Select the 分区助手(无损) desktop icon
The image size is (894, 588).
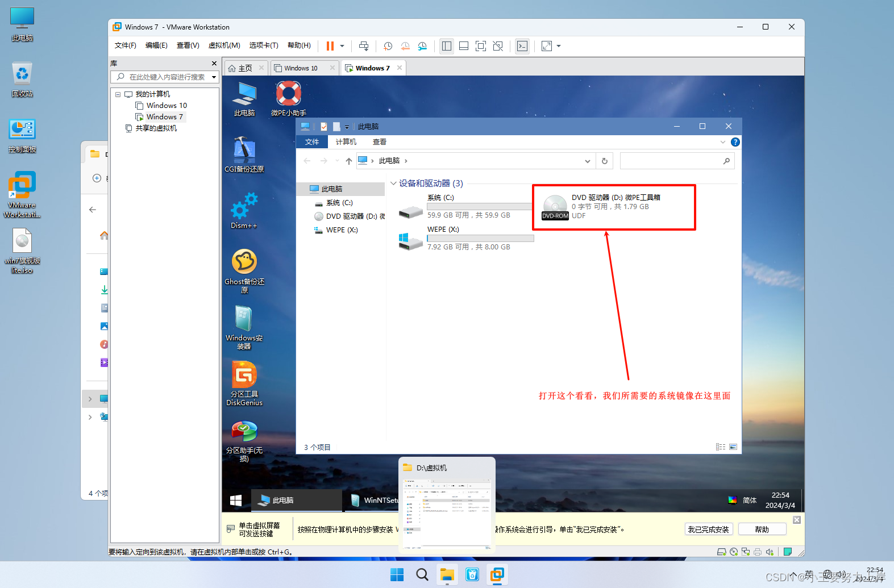[244, 441]
